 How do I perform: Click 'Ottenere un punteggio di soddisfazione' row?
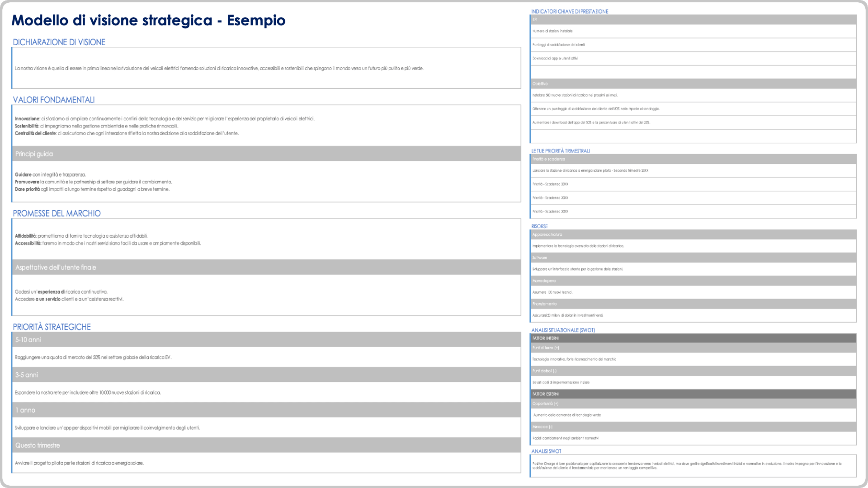pyautogui.click(x=693, y=109)
